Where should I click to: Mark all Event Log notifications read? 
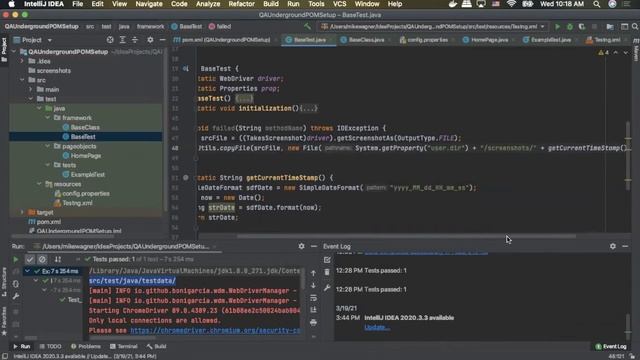pyautogui.click(x=327, y=260)
